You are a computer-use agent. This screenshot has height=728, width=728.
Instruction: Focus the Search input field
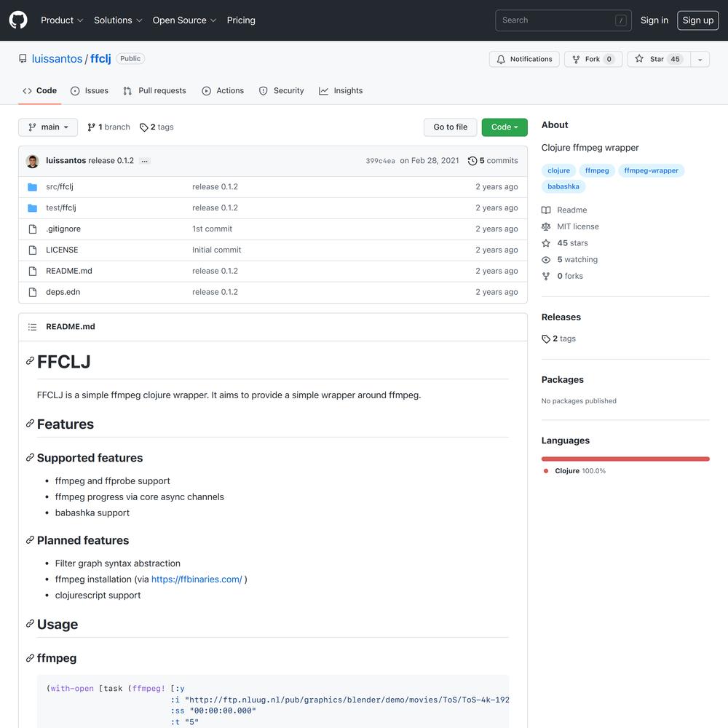(x=563, y=20)
